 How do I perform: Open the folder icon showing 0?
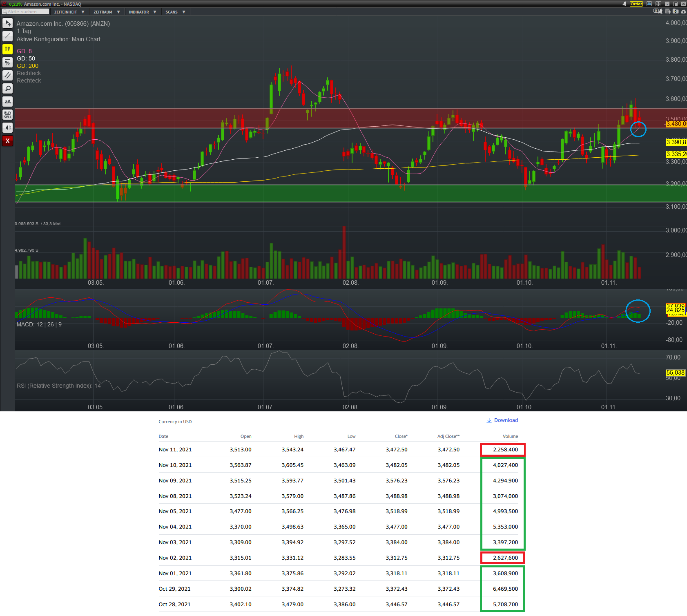[676, 11]
